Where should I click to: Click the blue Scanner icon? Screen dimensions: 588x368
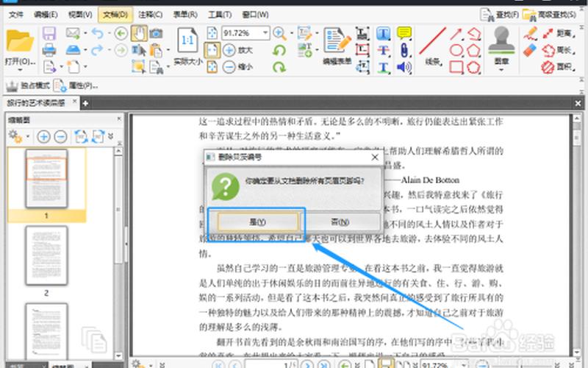[73, 49]
